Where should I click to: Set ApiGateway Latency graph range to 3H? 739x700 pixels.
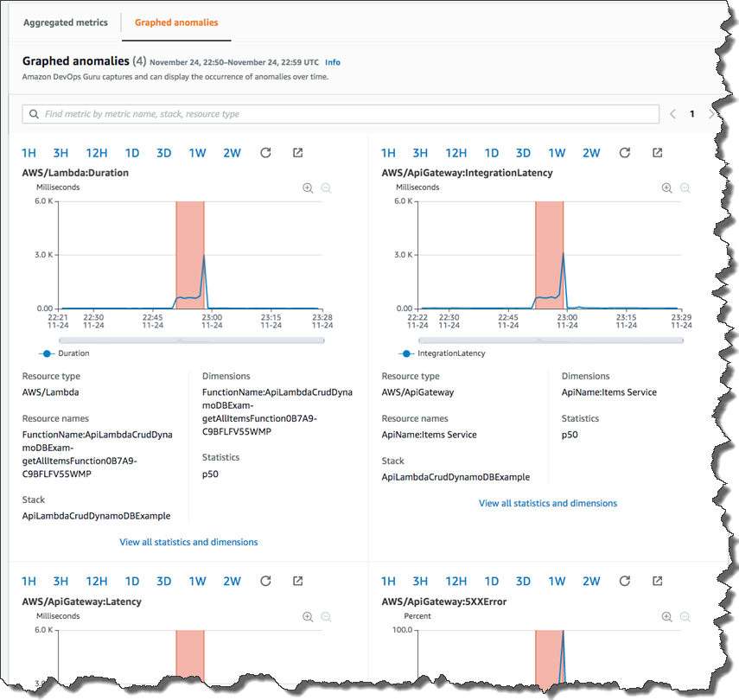61,582
